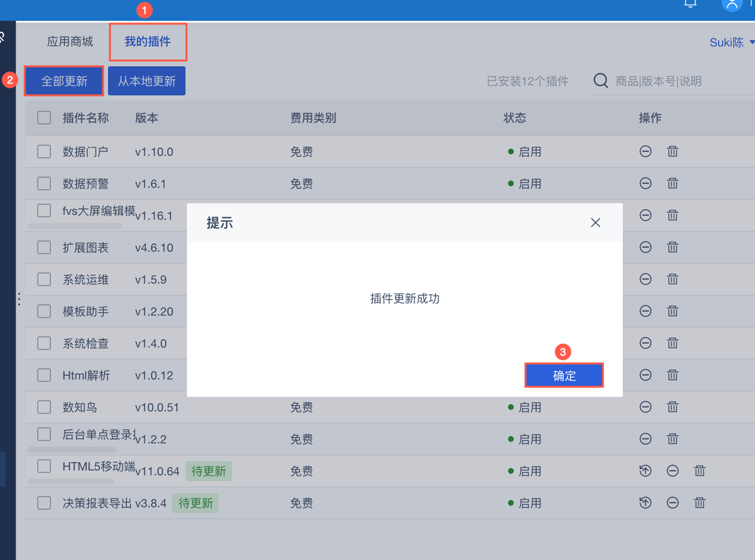Image resolution: width=755 pixels, height=560 pixels.
Task: Click the 全部更新 button
Action: (x=64, y=81)
